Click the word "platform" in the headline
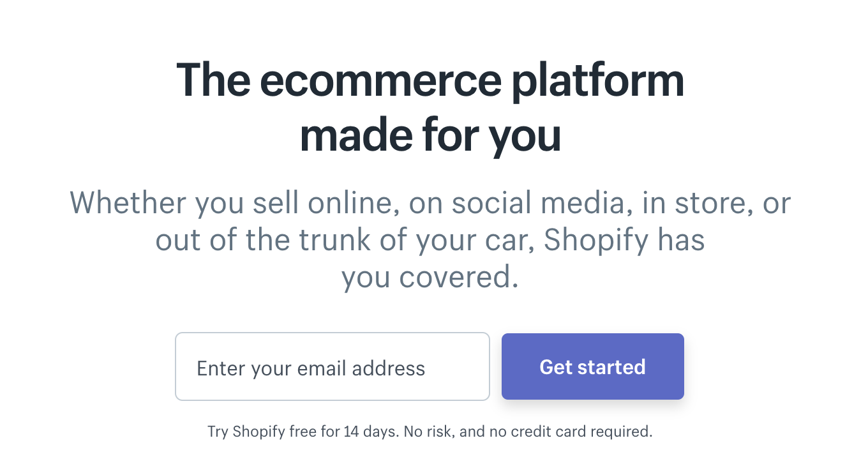The height and width of the screenshot is (475, 868). click(597, 81)
